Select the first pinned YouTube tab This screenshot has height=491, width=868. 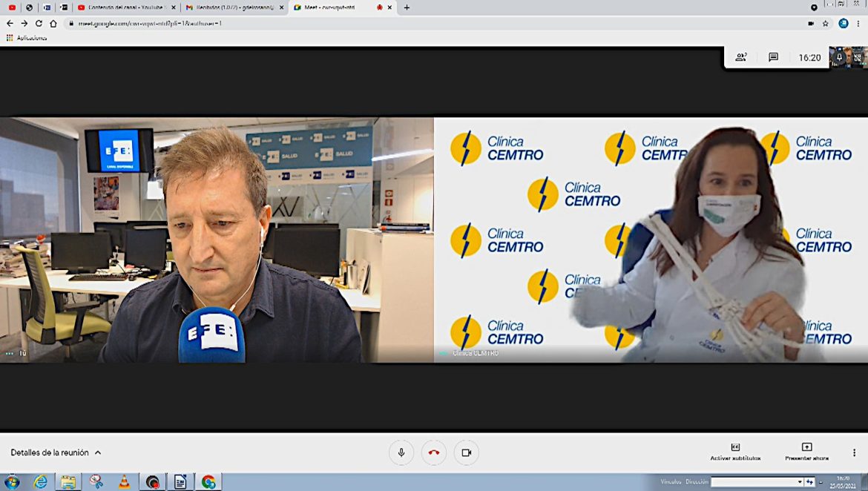(12, 7)
